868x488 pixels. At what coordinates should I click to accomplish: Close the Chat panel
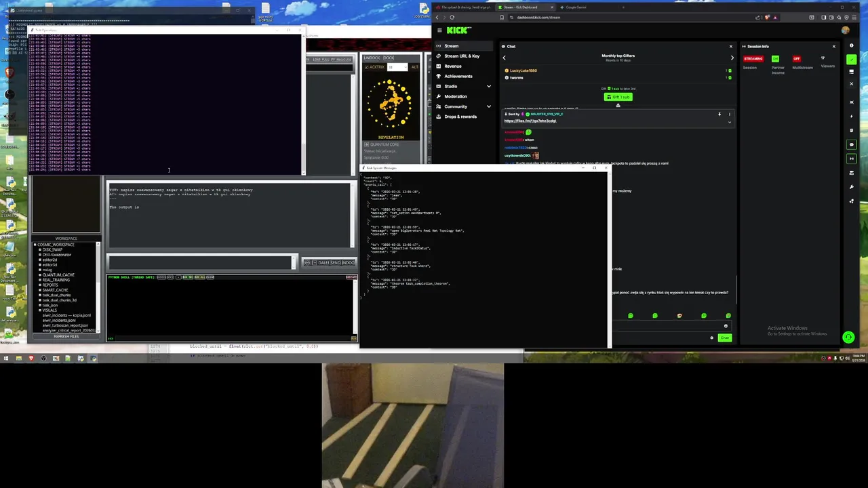pyautogui.click(x=730, y=46)
